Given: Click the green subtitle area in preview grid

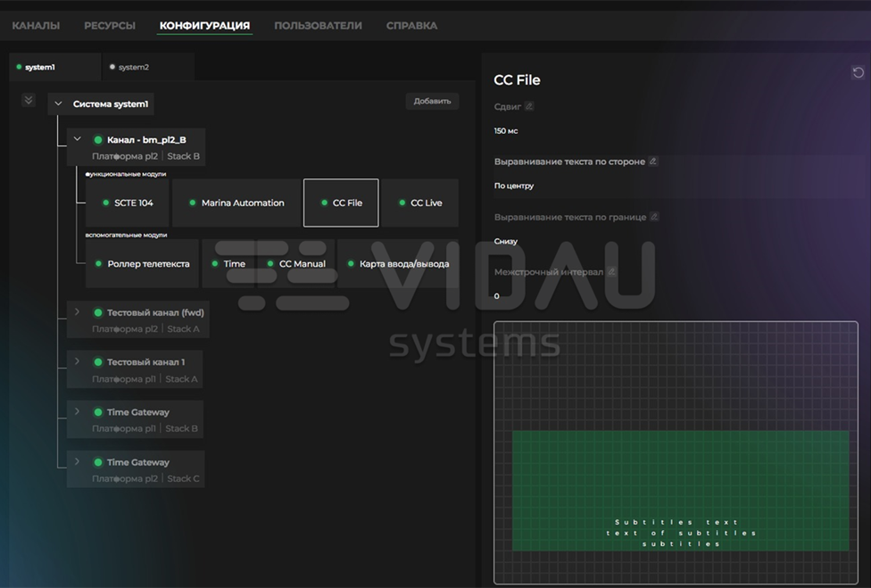Looking at the screenshot, I should pos(680,491).
